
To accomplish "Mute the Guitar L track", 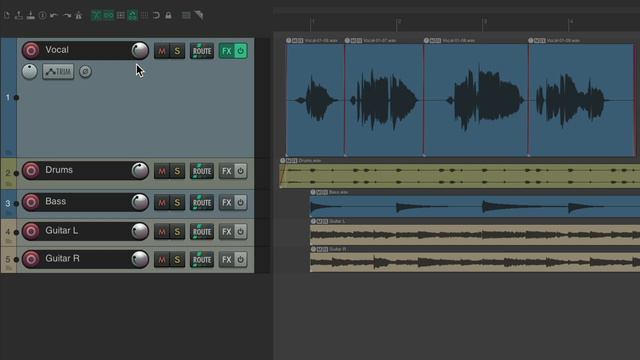I will [x=162, y=231].
